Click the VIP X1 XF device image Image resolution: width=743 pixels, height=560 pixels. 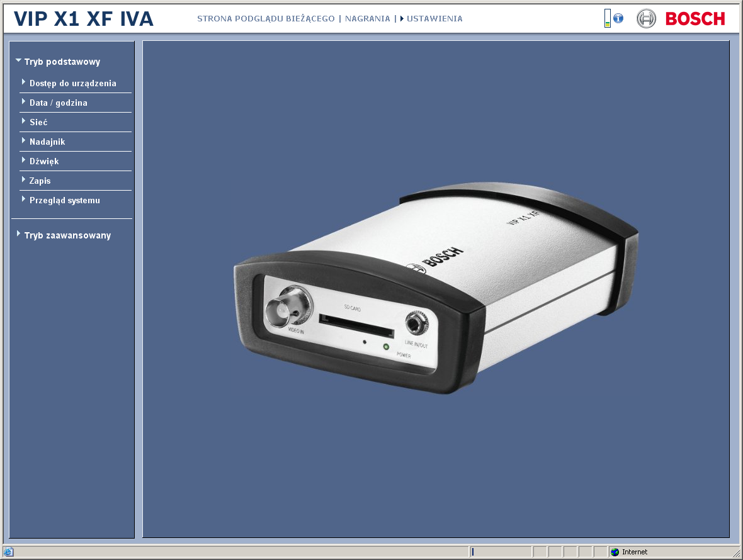[x=436, y=289]
